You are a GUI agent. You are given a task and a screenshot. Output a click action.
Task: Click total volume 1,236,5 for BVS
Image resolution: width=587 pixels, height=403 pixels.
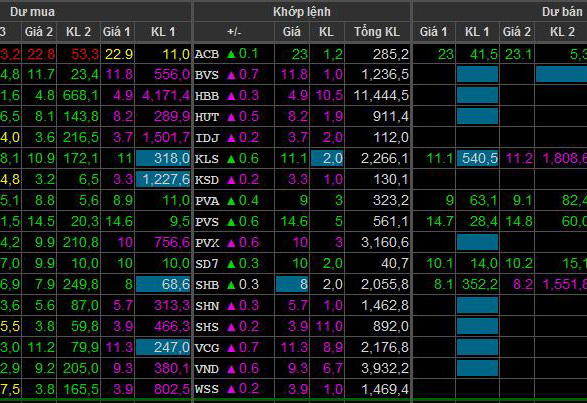coord(385,75)
